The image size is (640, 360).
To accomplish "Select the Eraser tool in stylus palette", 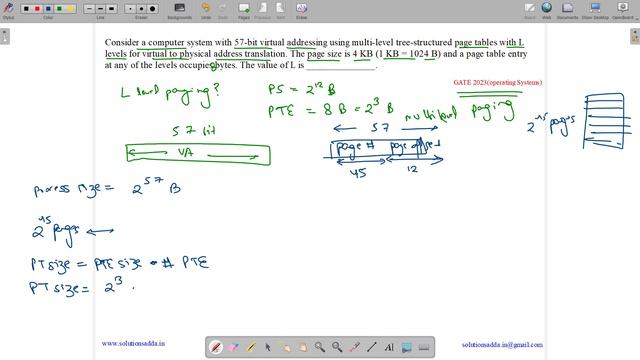I will pos(233,347).
